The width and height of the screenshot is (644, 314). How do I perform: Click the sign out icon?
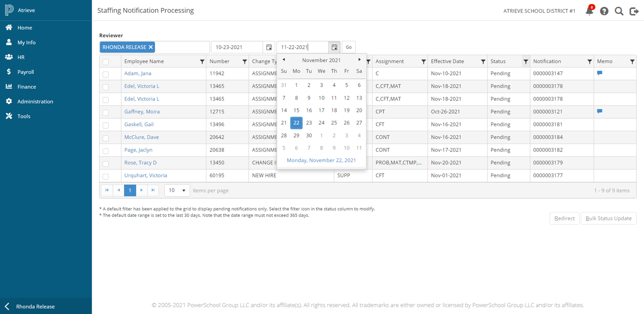coord(634,11)
